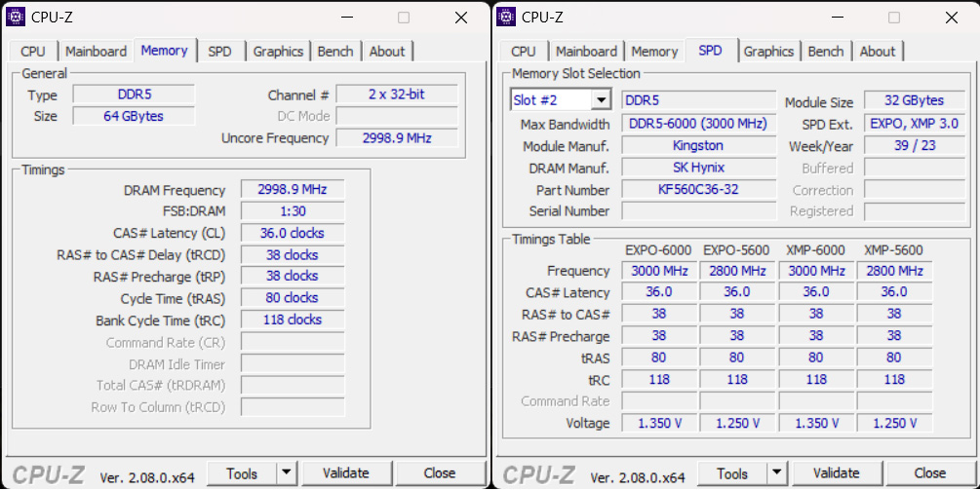980x490 pixels.
Task: Open the CPU tab in left CPU-Z window
Action: point(33,52)
